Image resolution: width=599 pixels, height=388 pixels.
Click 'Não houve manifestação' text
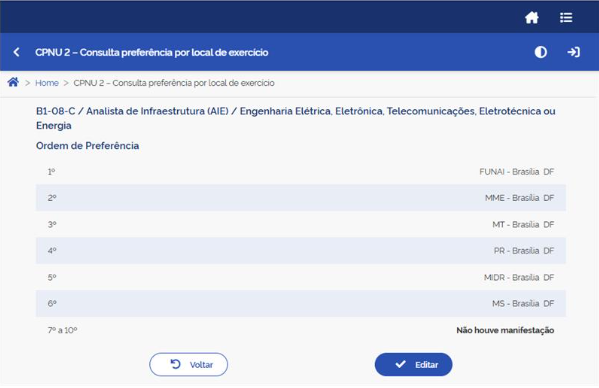point(505,330)
